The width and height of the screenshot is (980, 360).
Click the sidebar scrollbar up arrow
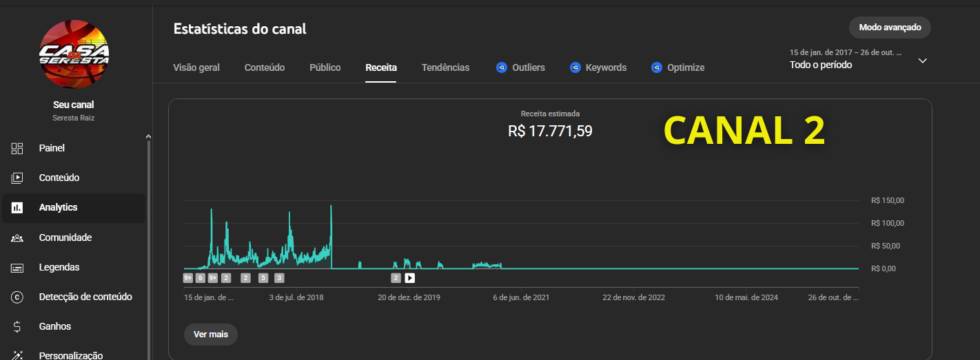148,137
